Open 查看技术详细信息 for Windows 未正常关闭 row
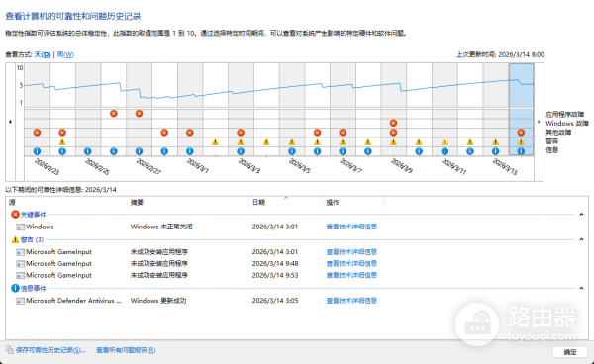 coord(351,227)
